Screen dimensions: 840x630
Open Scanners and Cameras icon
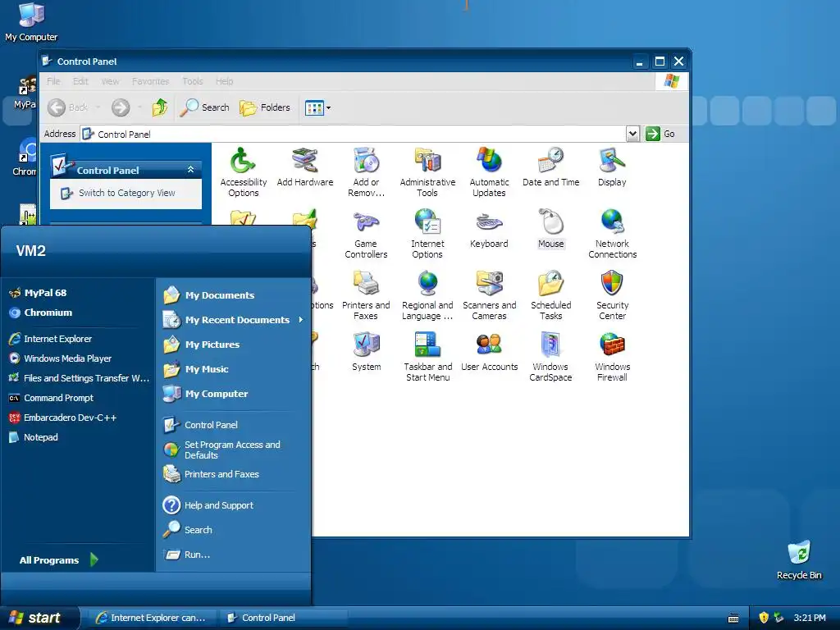489,295
